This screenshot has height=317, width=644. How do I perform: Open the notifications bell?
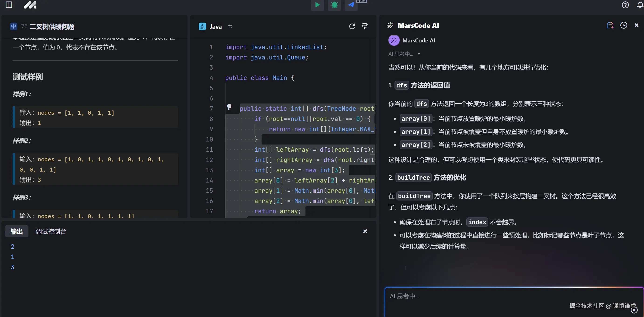pyautogui.click(x=640, y=5)
